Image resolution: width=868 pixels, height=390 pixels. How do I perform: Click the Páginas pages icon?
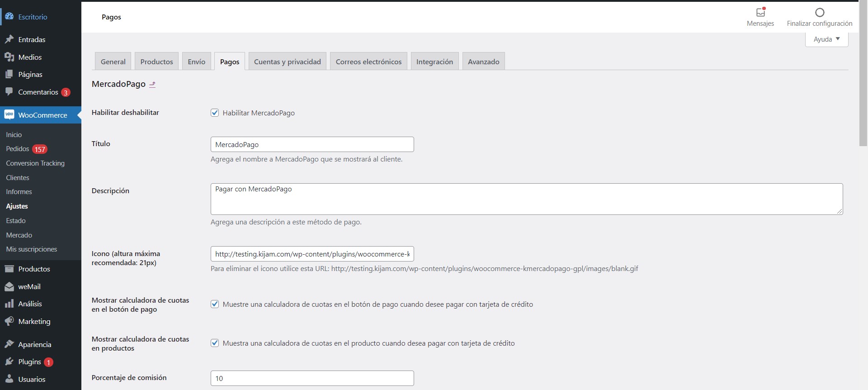click(x=9, y=74)
